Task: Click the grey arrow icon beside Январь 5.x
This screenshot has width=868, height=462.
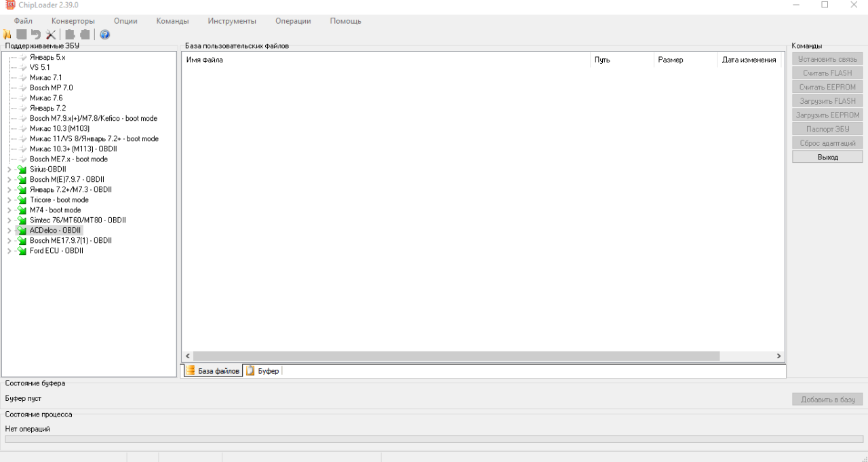Action: tap(22, 58)
